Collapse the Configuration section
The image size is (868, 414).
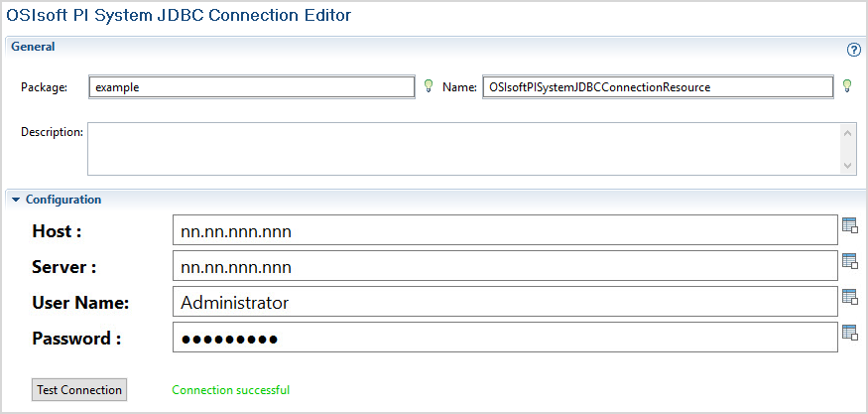(16, 200)
